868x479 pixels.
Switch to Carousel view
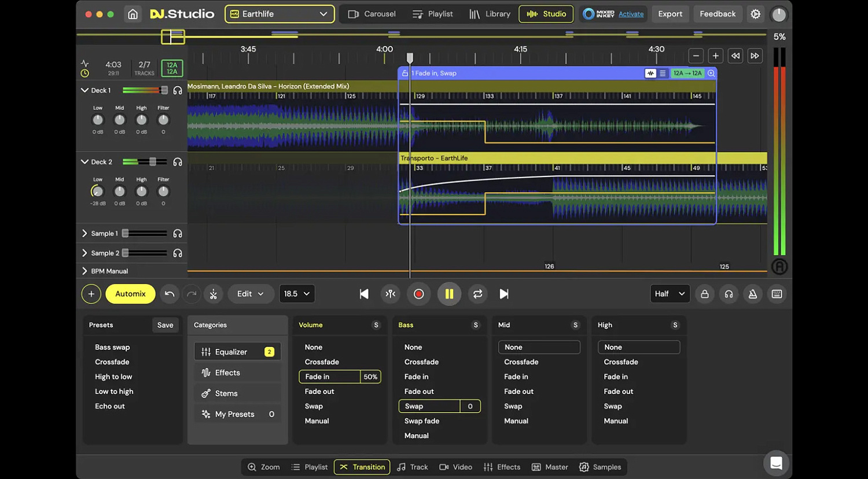372,14
